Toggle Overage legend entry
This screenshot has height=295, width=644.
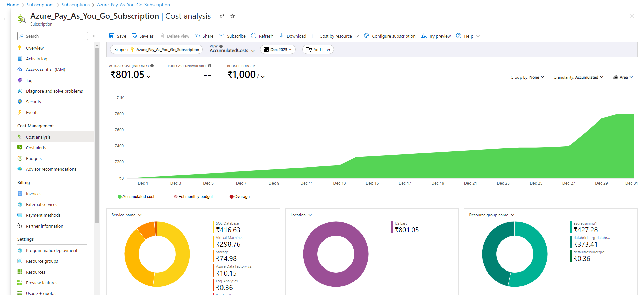(240, 197)
